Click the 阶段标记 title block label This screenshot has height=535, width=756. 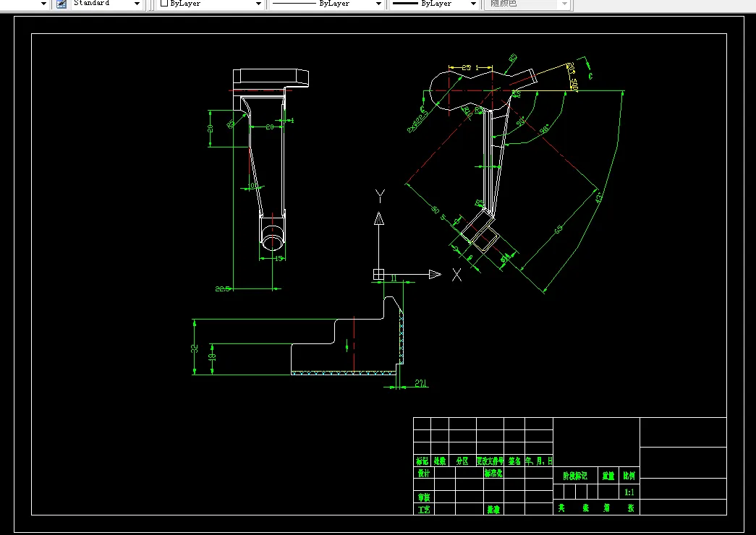click(x=575, y=476)
